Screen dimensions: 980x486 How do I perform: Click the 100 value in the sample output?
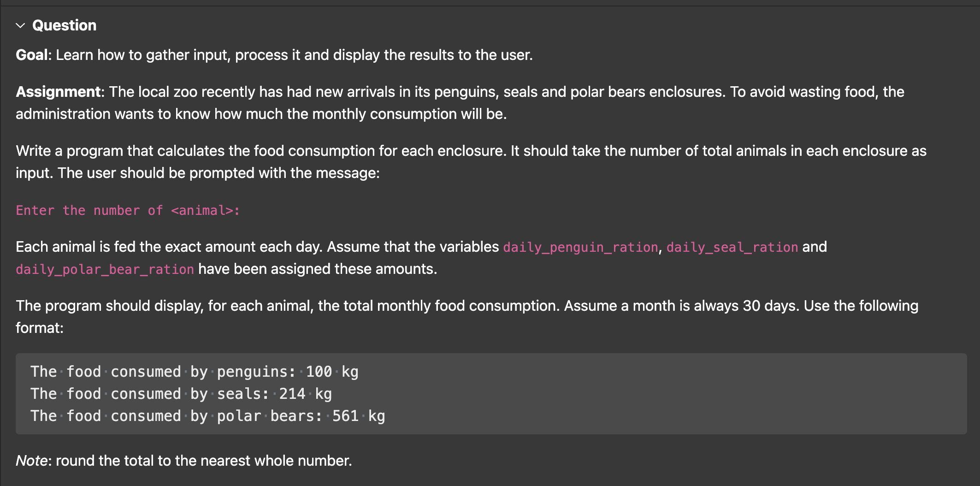[x=319, y=372]
